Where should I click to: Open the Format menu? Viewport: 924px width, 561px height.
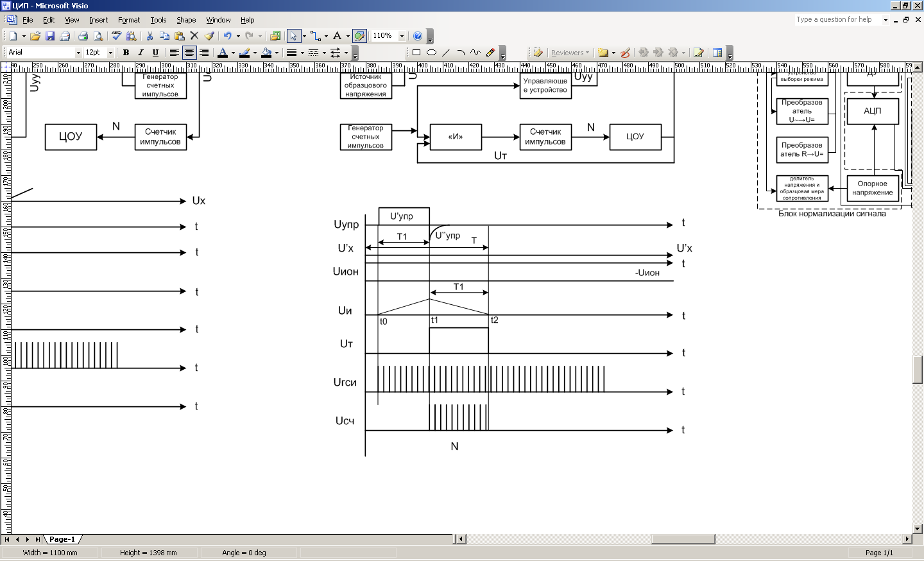[129, 20]
